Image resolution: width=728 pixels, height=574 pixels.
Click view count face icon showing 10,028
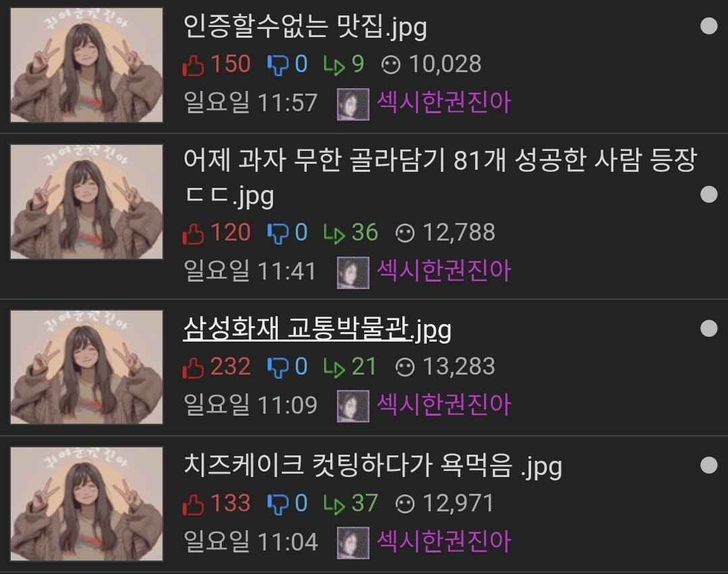tap(391, 65)
